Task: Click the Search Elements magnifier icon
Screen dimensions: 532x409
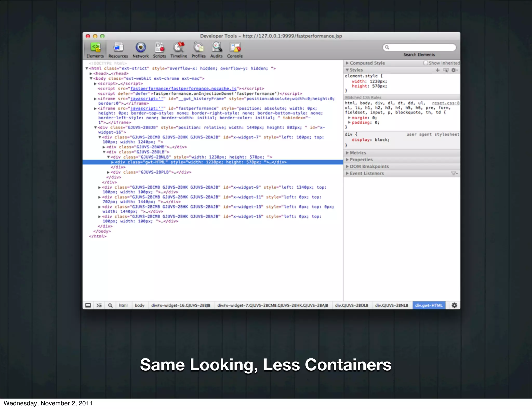Action: (387, 47)
